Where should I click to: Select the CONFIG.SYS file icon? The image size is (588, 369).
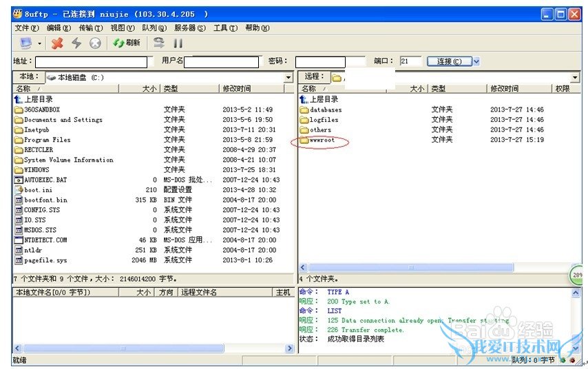point(19,210)
